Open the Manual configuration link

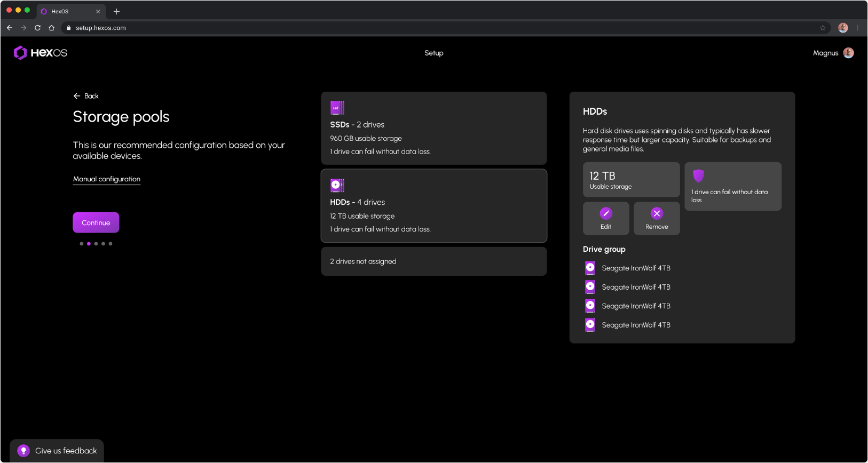[x=107, y=179]
